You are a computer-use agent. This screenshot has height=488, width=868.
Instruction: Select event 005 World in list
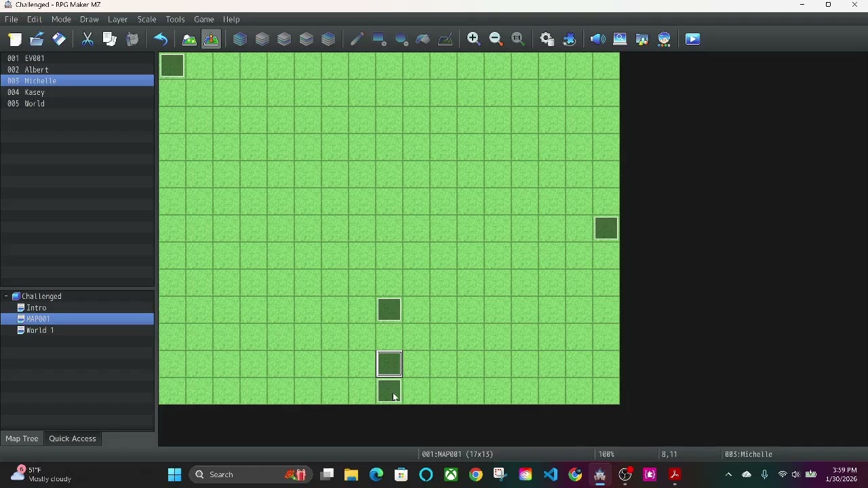click(77, 104)
